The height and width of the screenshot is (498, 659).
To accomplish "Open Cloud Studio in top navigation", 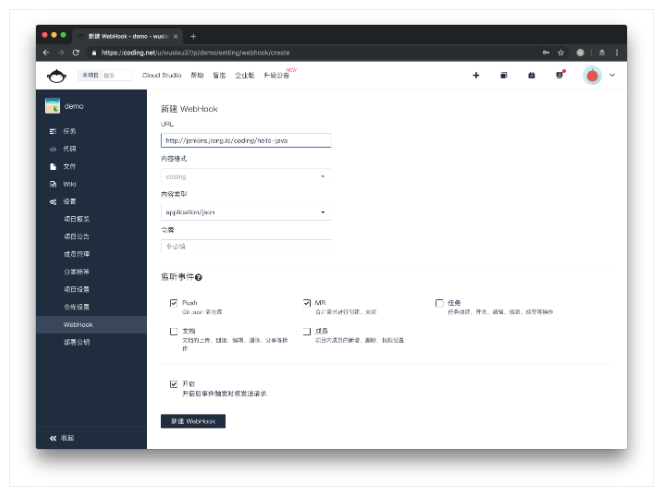I will tap(161, 75).
